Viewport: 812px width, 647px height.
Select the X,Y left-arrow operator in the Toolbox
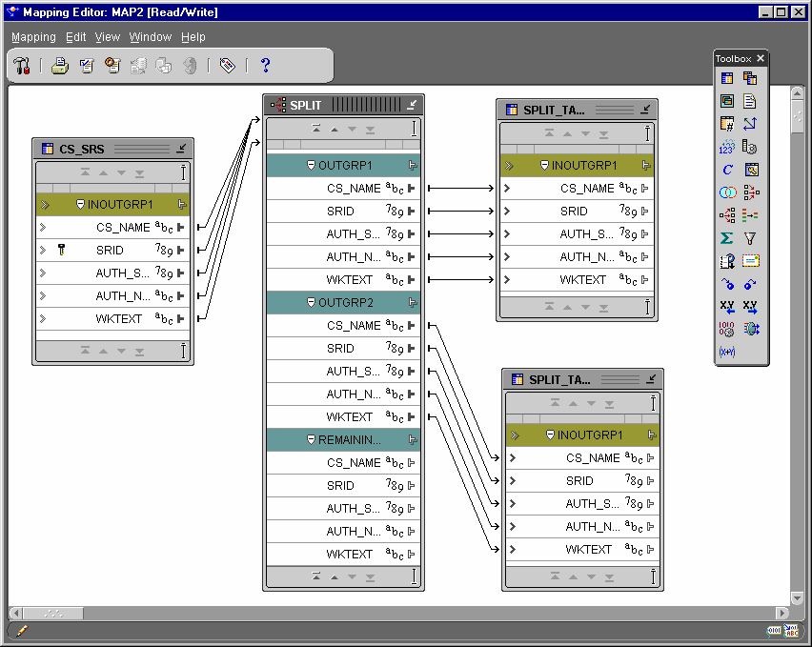[727, 307]
